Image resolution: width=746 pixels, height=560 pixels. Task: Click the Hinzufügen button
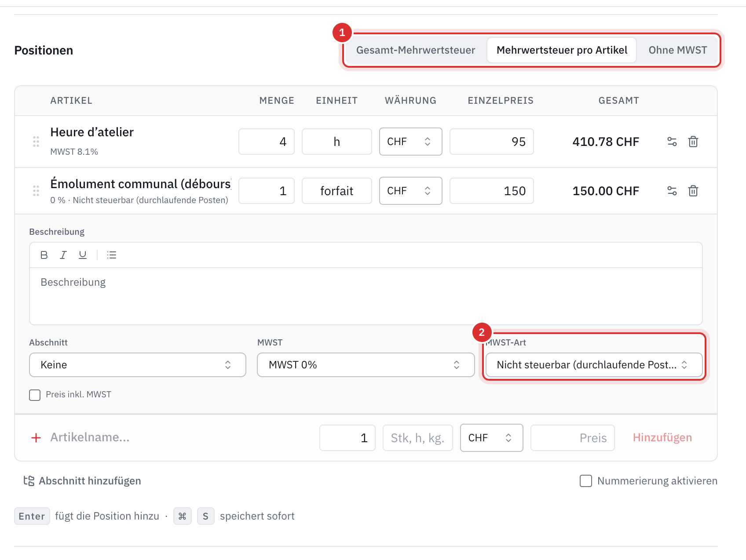(x=662, y=438)
